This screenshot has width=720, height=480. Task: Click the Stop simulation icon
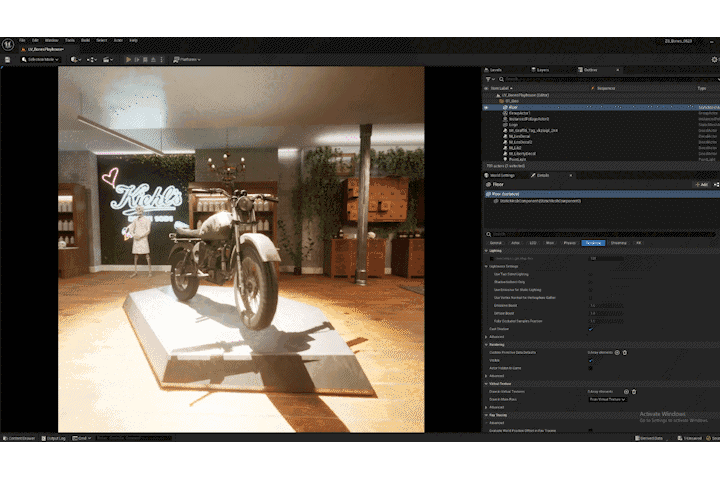(145, 60)
